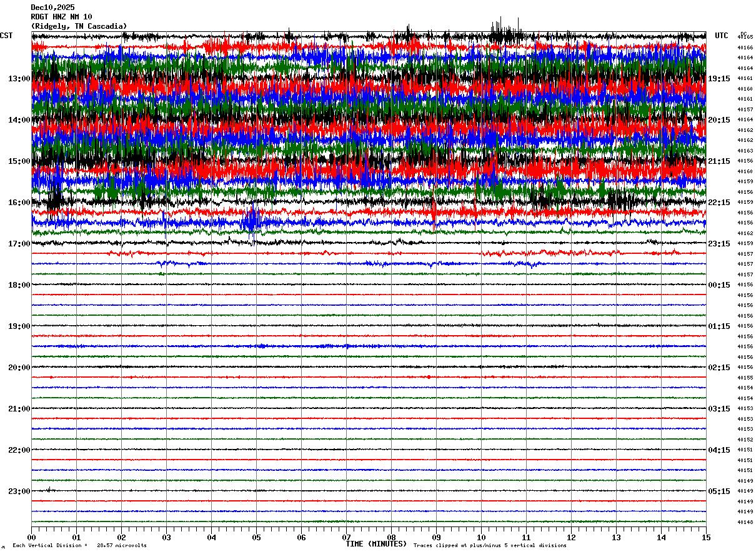This screenshot has height=554, width=756.
Task: Select the DC offset value 40155
Action: point(745,378)
